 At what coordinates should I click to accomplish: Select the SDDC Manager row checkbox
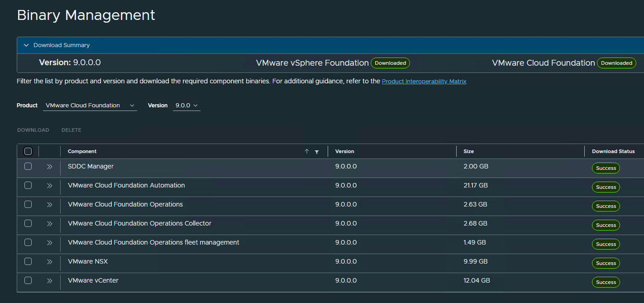(x=28, y=166)
